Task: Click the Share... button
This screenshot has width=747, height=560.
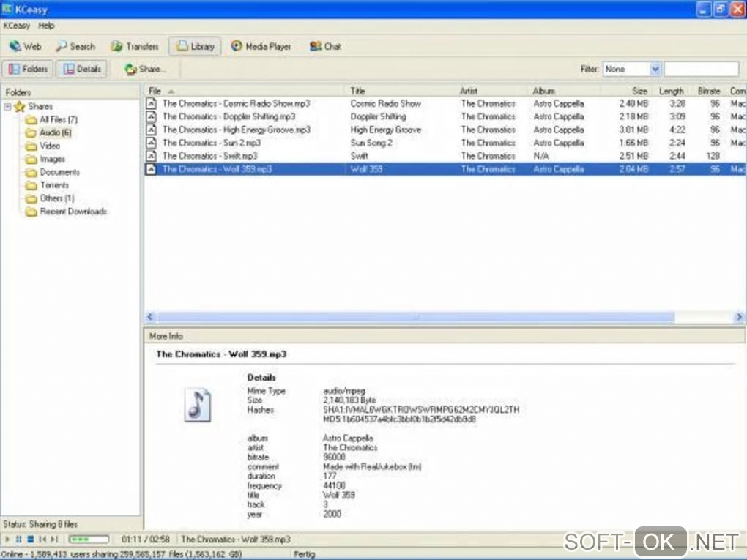Action: 144,69
